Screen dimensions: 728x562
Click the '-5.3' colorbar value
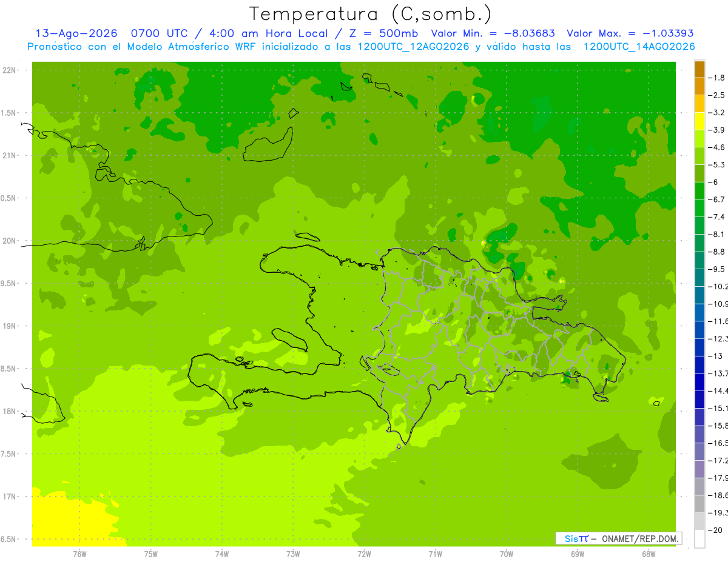[x=717, y=164]
